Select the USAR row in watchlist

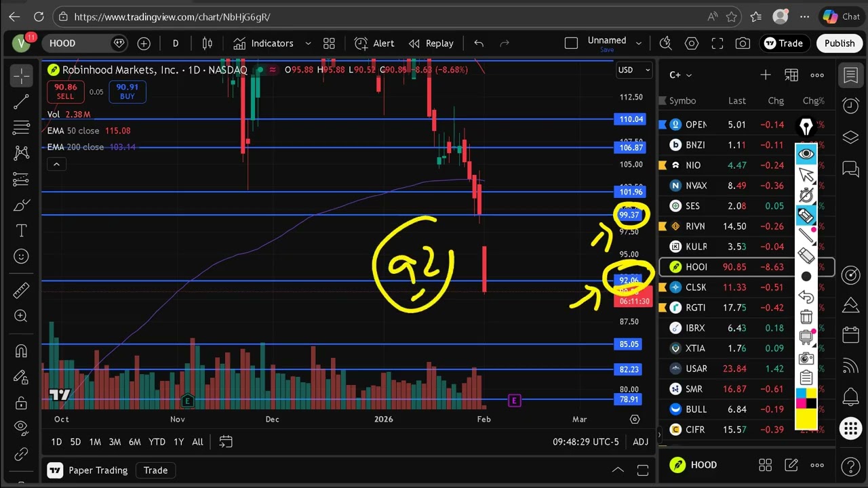pyautogui.click(x=747, y=369)
